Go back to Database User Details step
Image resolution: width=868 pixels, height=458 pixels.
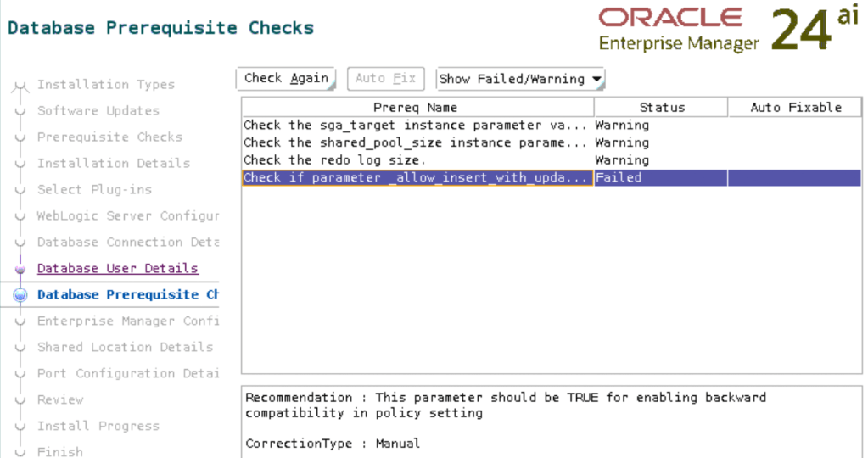(x=117, y=269)
